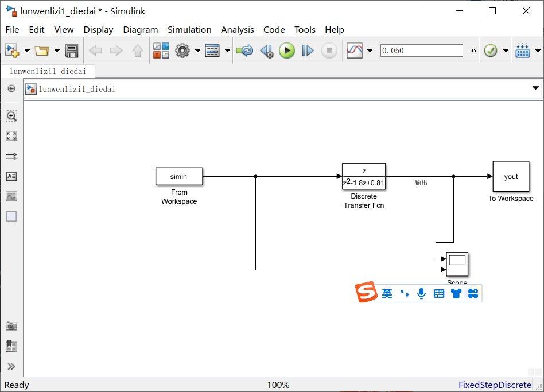Open the Simulation Data Inspector icon

click(355, 51)
